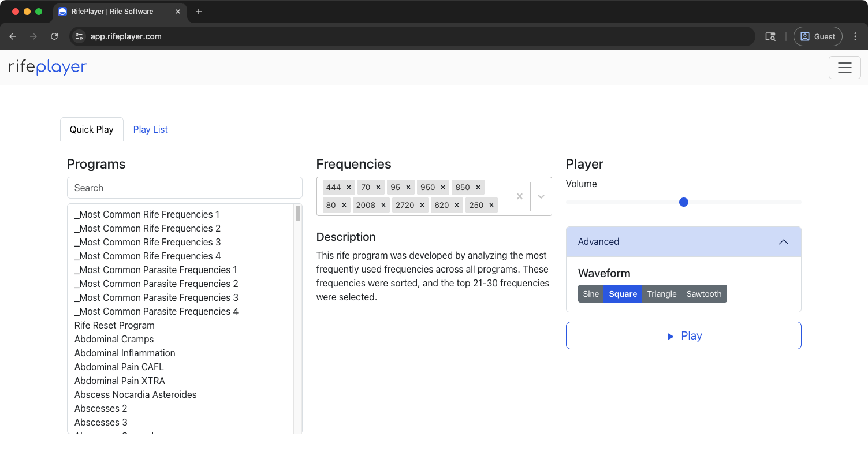
Task: Click the program Search field
Action: (x=185, y=188)
